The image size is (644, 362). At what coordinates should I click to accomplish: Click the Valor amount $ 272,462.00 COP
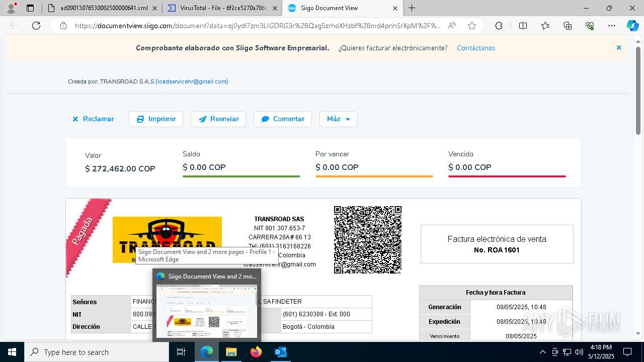pyautogui.click(x=120, y=169)
